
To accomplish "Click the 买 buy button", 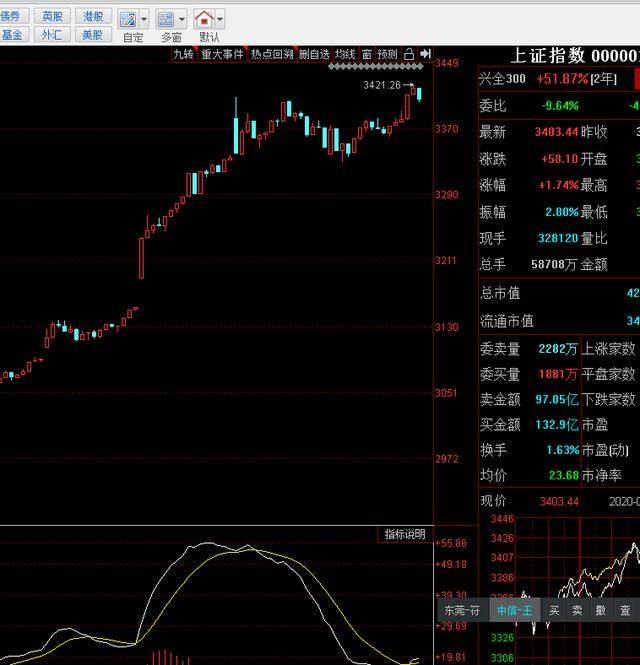I will coord(554,610).
